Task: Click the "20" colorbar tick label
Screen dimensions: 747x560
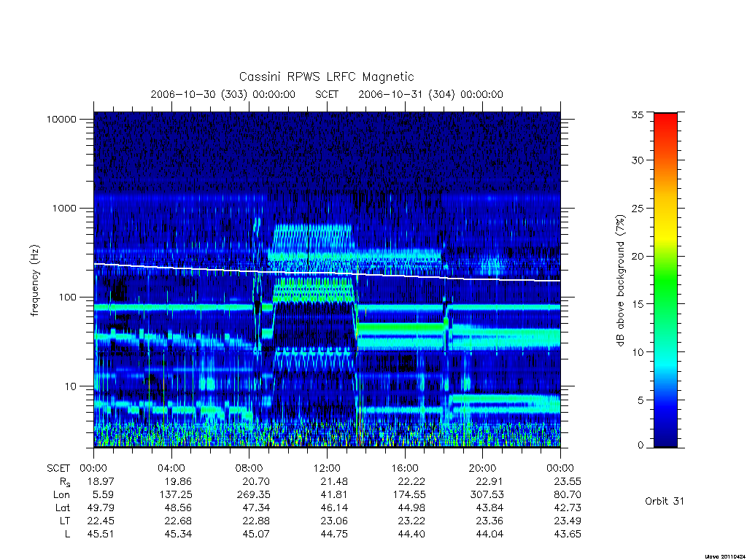Action: [x=637, y=256]
